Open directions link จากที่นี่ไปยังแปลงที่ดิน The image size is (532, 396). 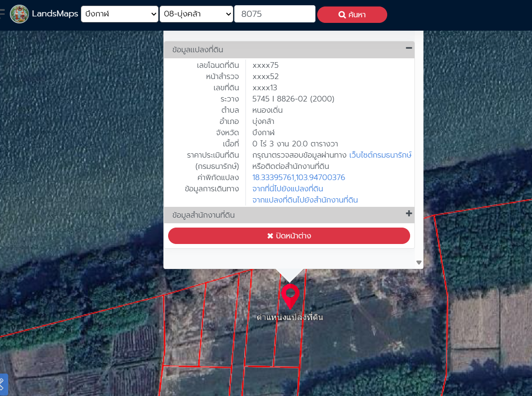click(x=287, y=189)
